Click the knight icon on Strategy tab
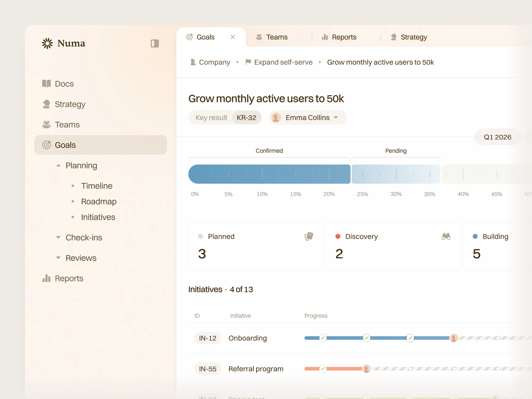This screenshot has height=399, width=532. (x=394, y=37)
